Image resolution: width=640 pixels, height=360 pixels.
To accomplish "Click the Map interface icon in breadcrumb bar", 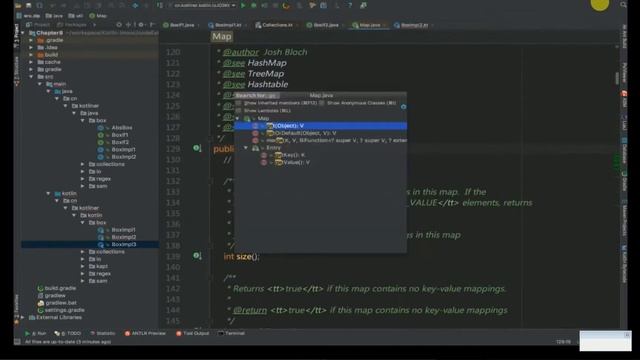I will pos(92,16).
